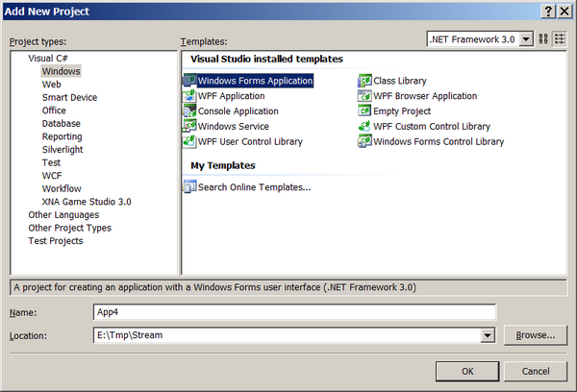The width and height of the screenshot is (577, 392).
Task: Click the WPF Application template icon
Action: click(189, 96)
